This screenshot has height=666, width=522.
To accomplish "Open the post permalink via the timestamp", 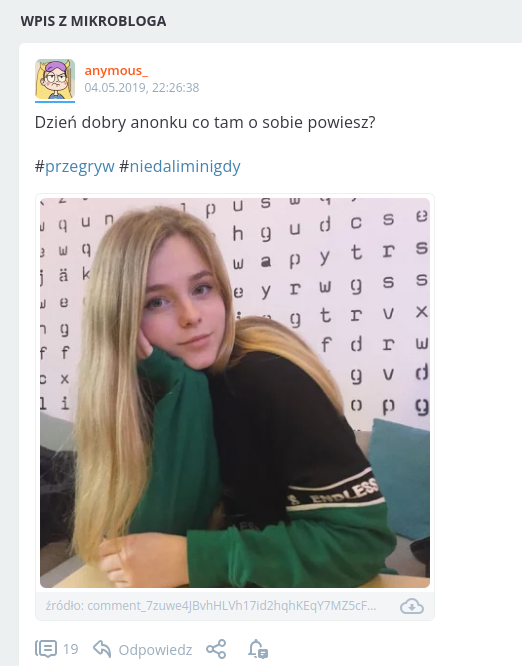I will pyautogui.click(x=141, y=87).
